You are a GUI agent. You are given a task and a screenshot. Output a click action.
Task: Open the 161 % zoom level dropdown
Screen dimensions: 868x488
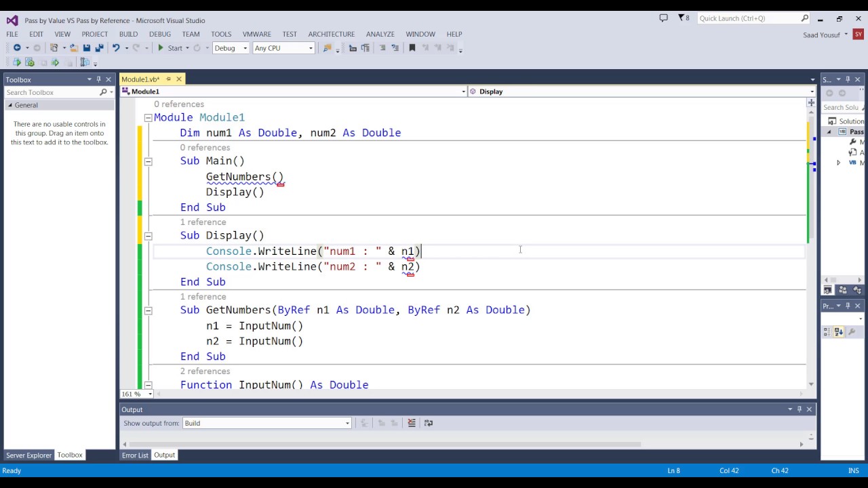click(x=150, y=394)
